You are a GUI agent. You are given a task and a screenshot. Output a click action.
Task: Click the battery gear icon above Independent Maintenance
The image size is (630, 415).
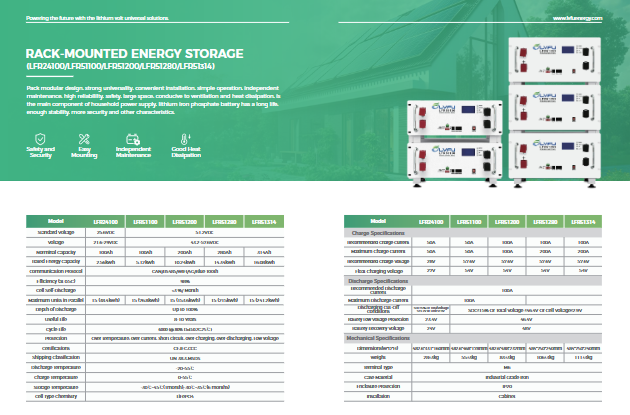(133, 139)
